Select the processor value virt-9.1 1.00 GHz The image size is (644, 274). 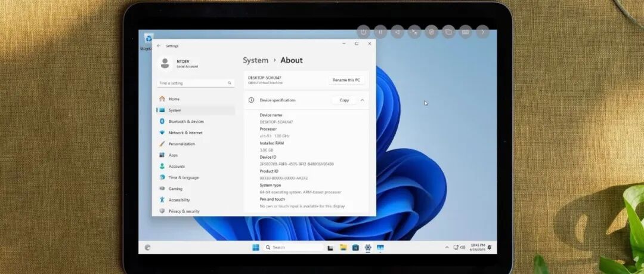pyautogui.click(x=275, y=136)
